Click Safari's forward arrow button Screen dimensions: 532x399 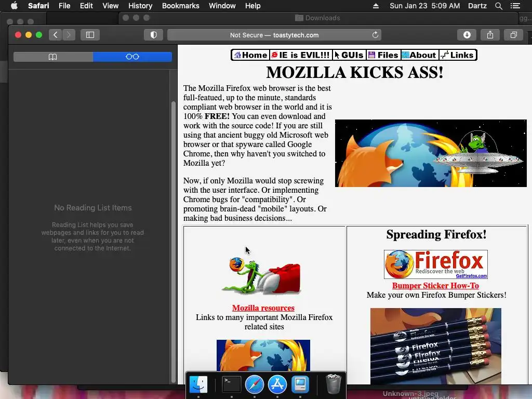click(x=69, y=35)
